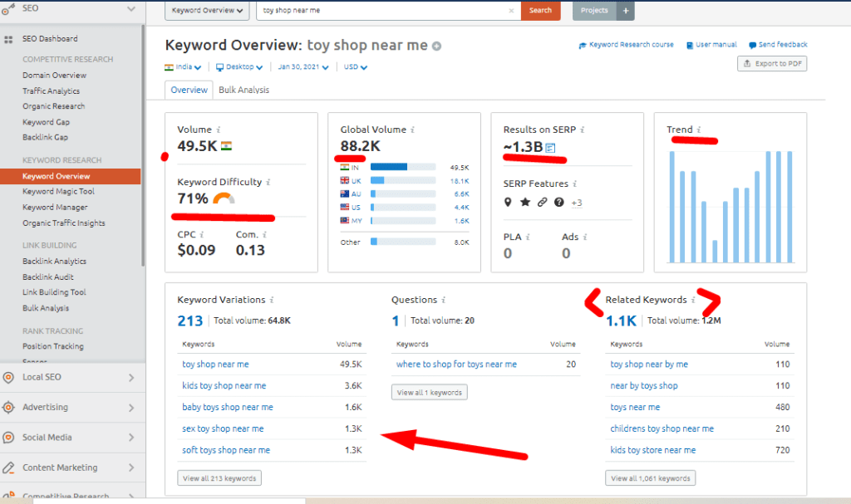Open the Global Volume info icon
851x504 pixels.
[412, 130]
